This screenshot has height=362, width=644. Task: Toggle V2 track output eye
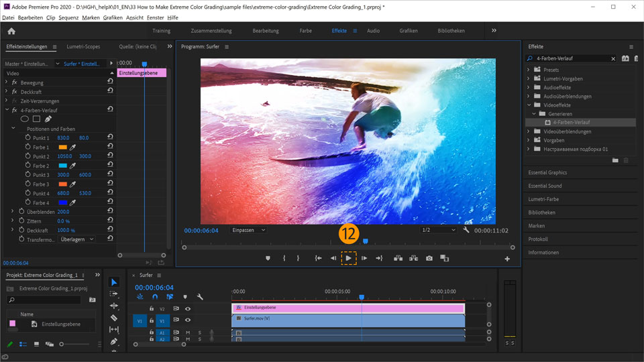(188, 308)
